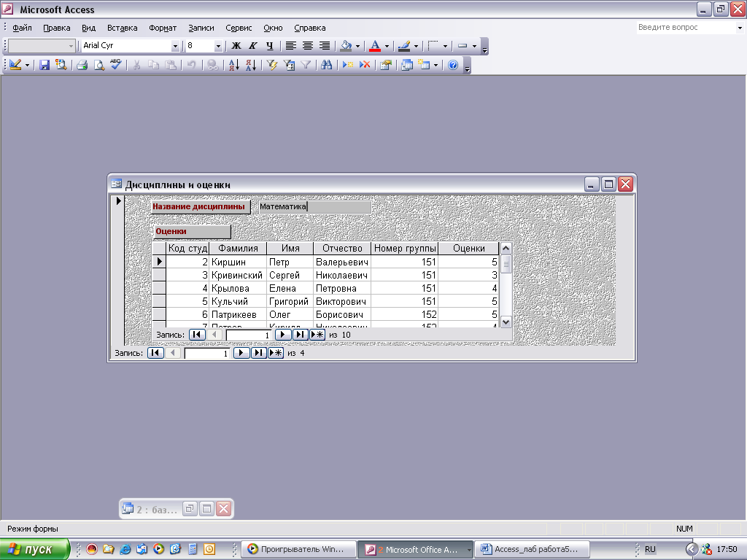Screen dimensions: 747x560
Task: Select the Фамилия cell Кривинский
Action: pos(238,275)
